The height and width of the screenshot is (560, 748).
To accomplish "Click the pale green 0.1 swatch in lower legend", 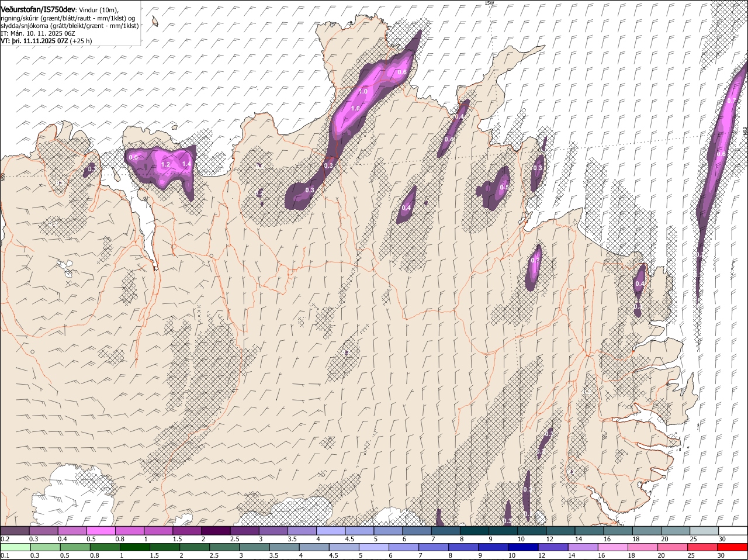I will [15, 548].
